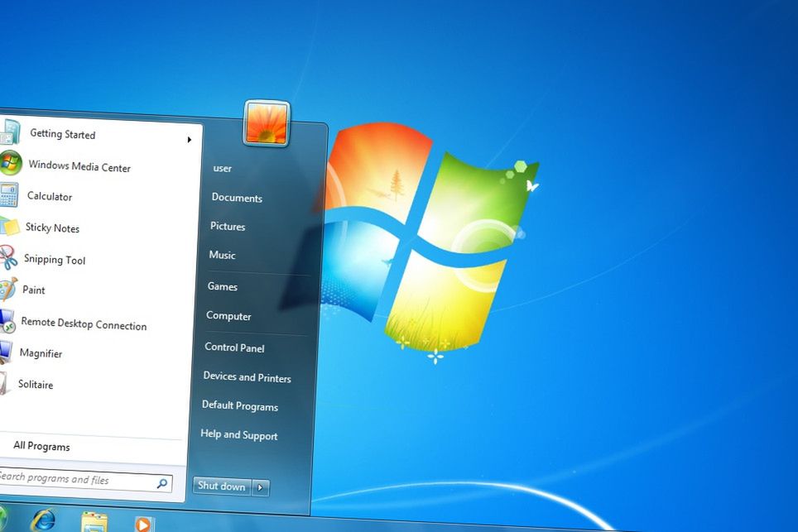Expand the Getting Started submenu arrow
The width and height of the screenshot is (798, 532).
click(x=189, y=139)
